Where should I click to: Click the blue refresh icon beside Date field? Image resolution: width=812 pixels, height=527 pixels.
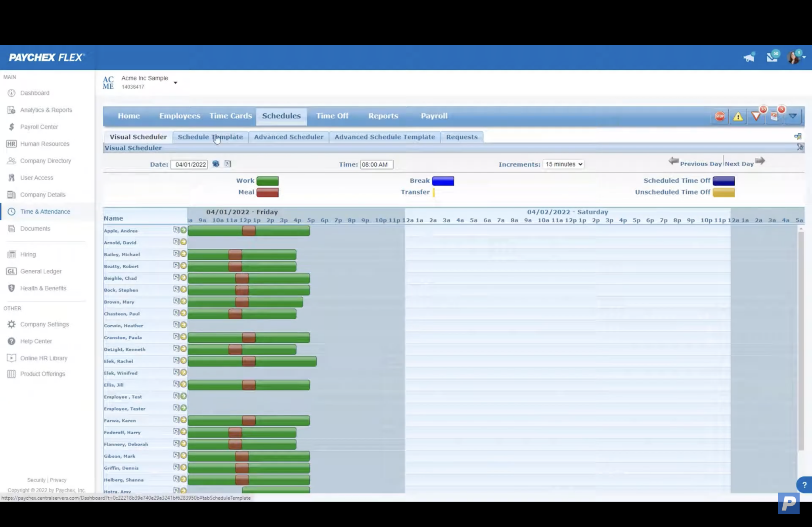coord(216,164)
